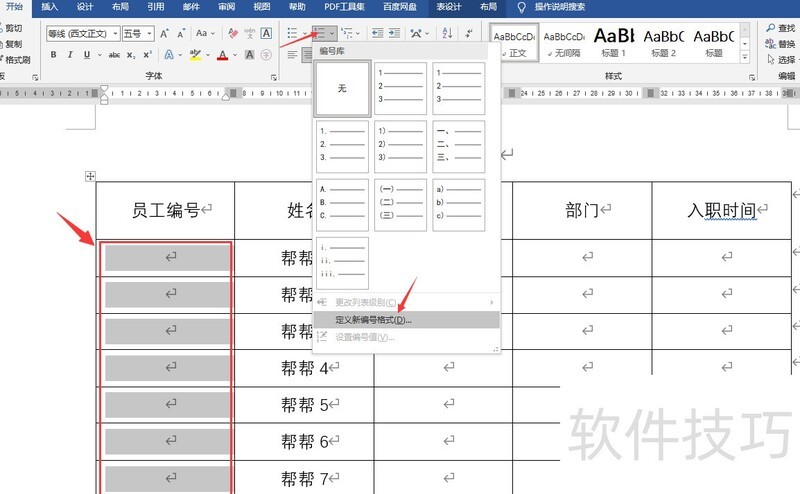The width and height of the screenshot is (800, 494).
Task: Switch to 设计 ribbon tab
Action: click(x=85, y=7)
